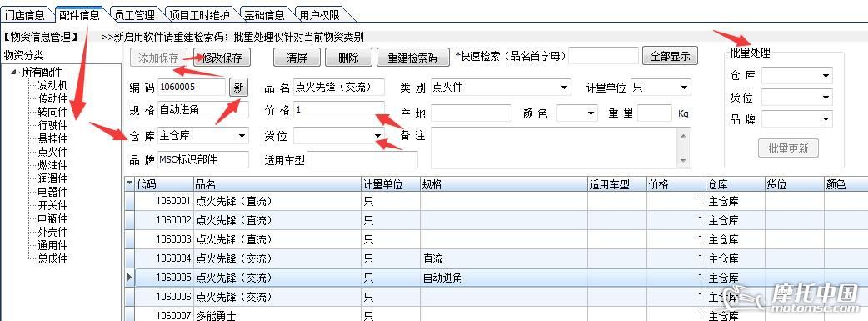Image resolution: width=868 pixels, height=321 pixels.
Task: Click the 产地 input field
Action: 471,113
